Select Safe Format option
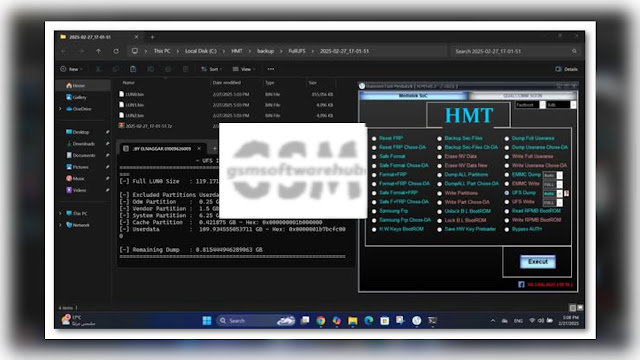 (389, 156)
